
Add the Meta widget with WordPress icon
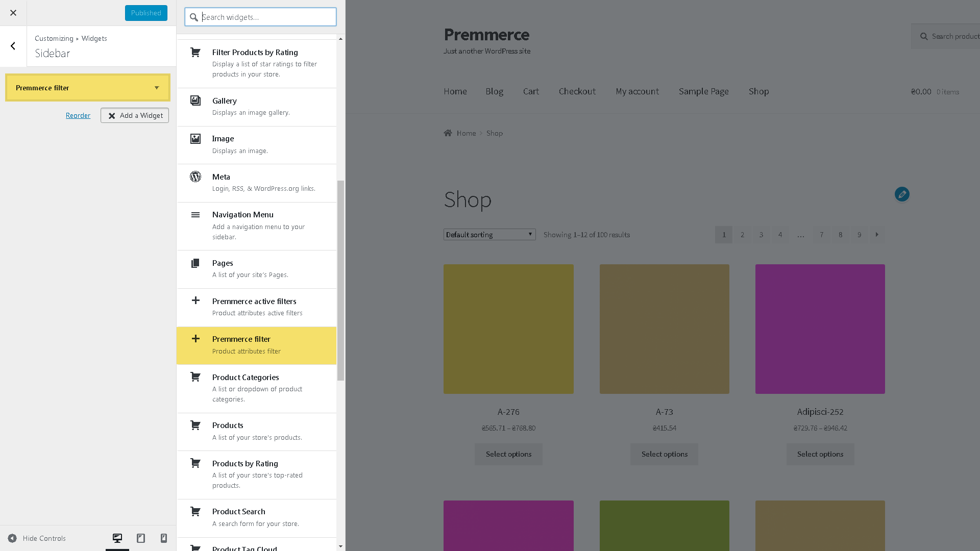point(256,183)
